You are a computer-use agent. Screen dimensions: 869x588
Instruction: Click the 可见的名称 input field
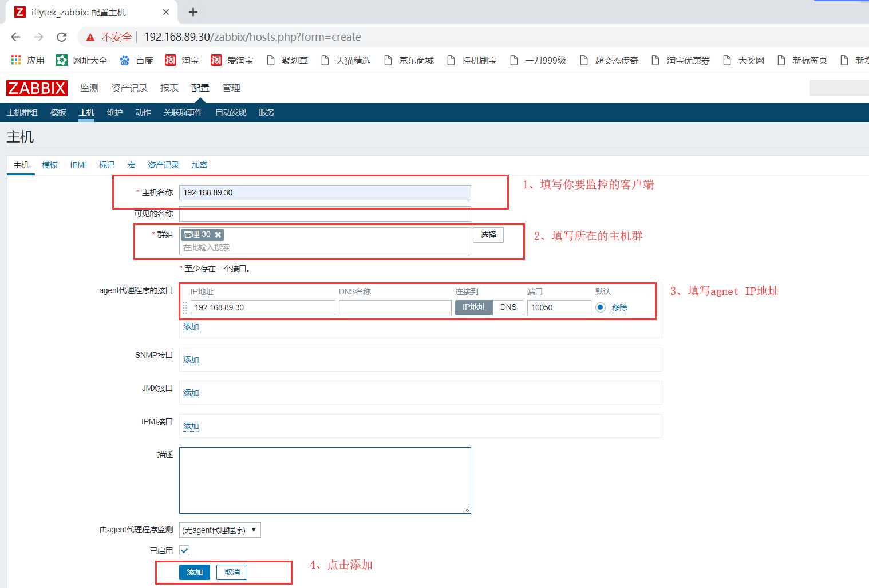pos(325,214)
